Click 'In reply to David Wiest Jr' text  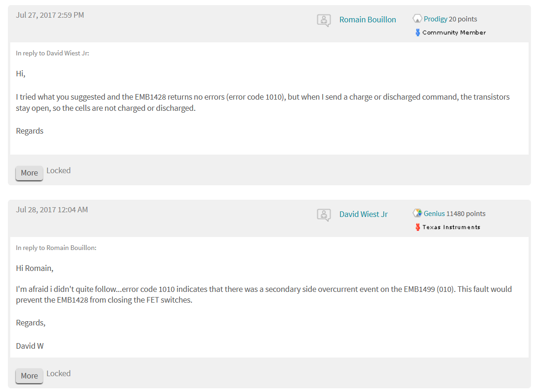[52, 53]
